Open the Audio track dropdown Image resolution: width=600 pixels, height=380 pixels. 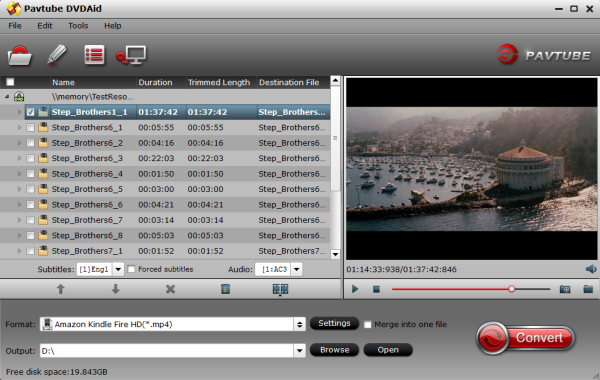point(297,269)
